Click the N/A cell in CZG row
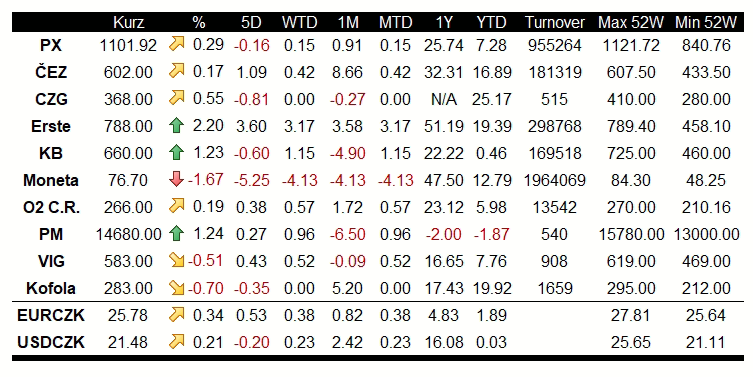Screen dimensions: 753x377 [444, 99]
